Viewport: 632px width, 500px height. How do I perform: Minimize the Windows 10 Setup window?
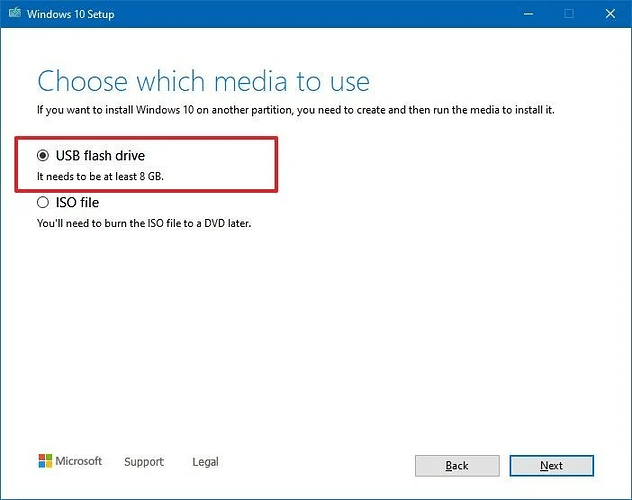[x=528, y=14]
